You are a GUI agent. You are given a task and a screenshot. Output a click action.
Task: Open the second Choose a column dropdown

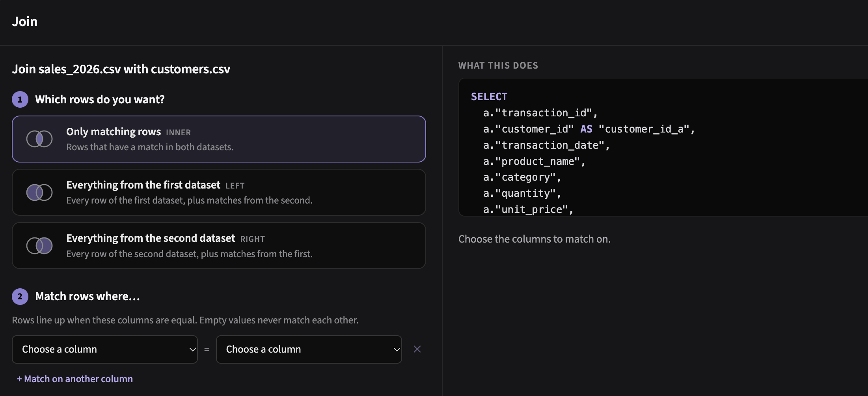tap(309, 349)
